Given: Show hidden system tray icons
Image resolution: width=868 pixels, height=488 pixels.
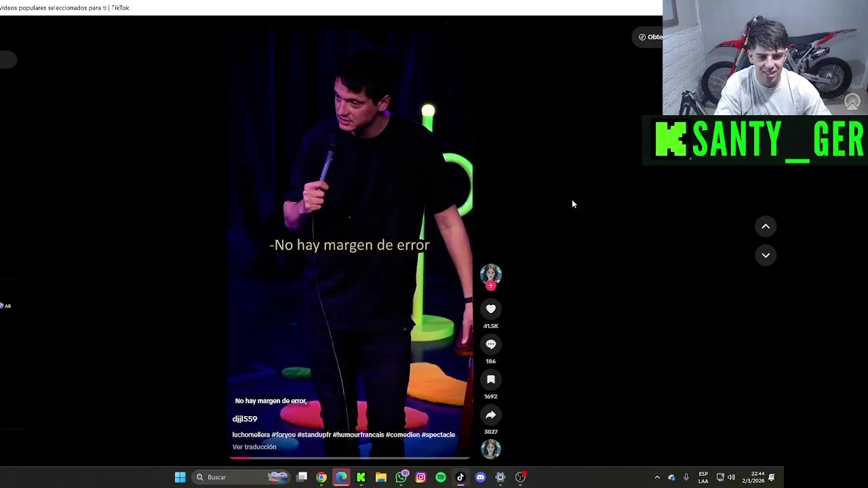Looking at the screenshot, I should tap(657, 477).
